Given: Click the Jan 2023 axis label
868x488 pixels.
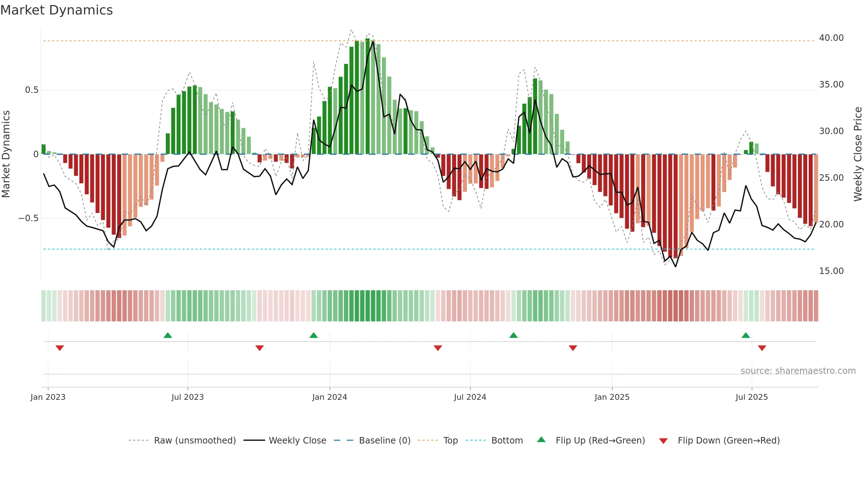Looking at the screenshot, I should click(x=48, y=397).
